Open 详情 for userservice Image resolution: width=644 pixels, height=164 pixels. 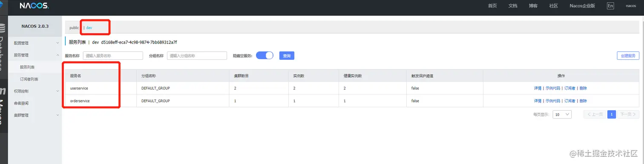538,88
